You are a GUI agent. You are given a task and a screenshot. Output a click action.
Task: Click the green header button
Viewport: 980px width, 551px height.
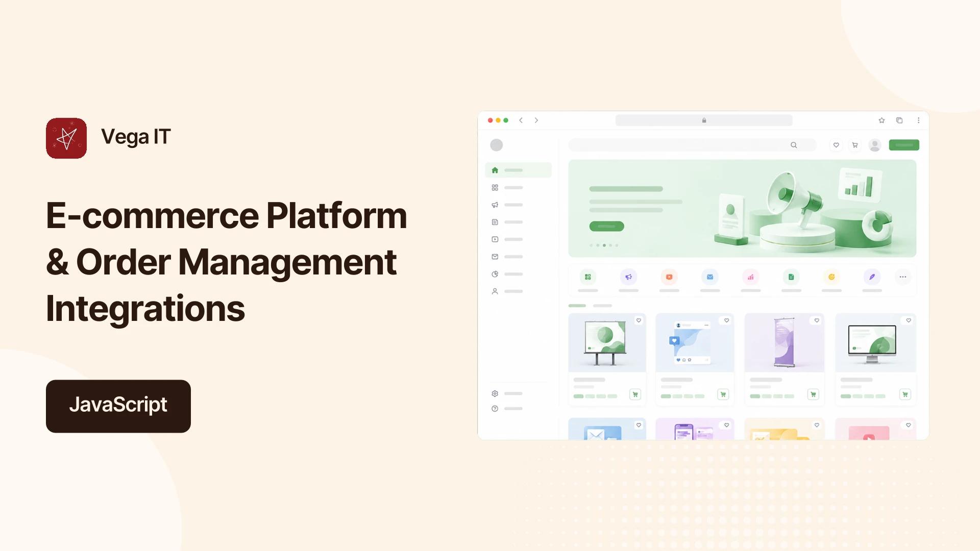904,145
